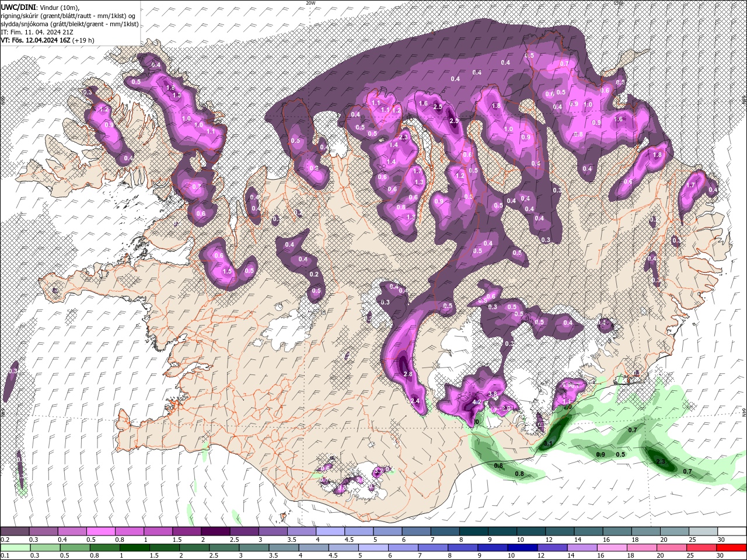Image resolution: width=747 pixels, height=560 pixels.
Task: Pick the bright pink snow swatch between 0.5 and 0.8
Action: tap(100, 531)
